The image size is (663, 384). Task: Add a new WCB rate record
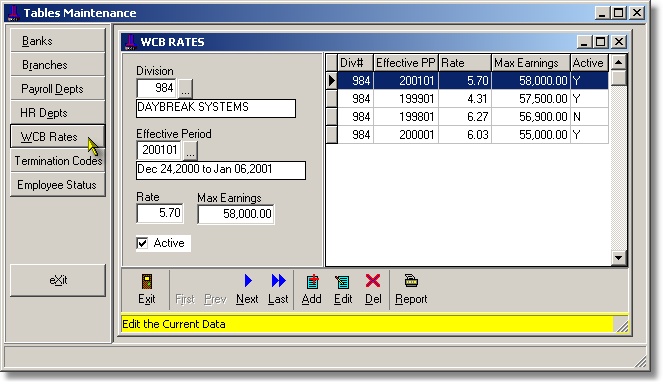click(x=312, y=290)
